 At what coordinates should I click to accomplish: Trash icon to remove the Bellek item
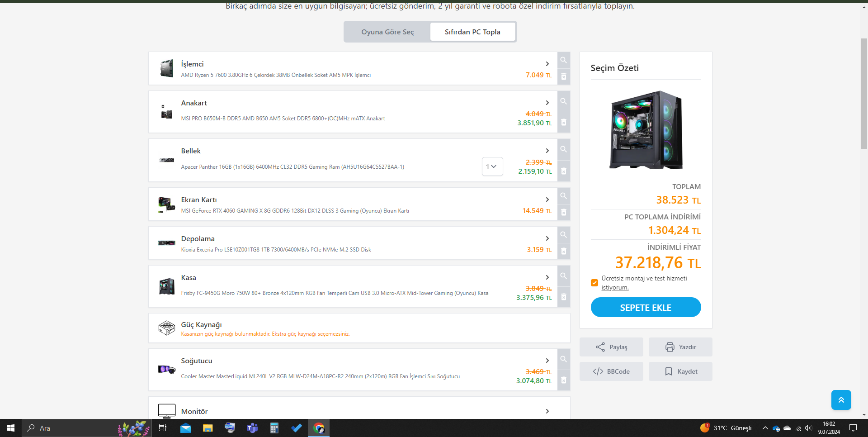coord(564,171)
